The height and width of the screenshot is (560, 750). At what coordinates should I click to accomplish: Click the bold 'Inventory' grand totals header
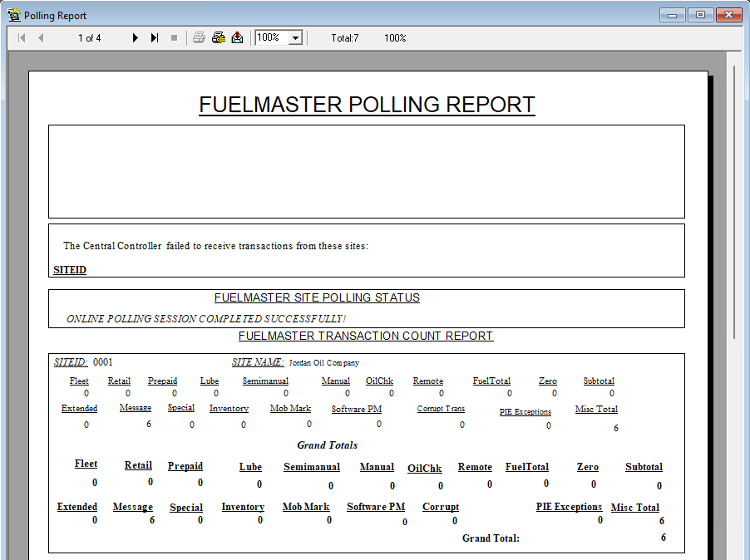pos(243,507)
